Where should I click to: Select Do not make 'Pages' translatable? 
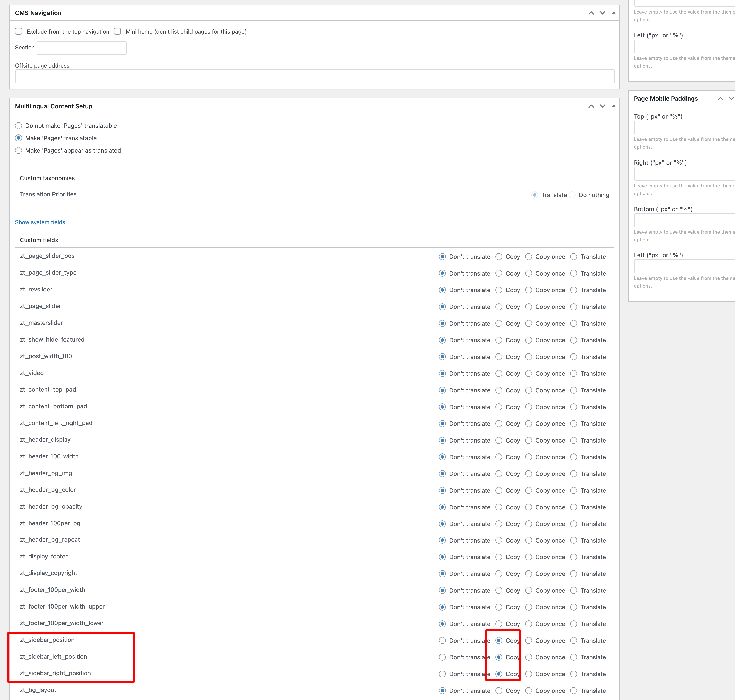19,126
